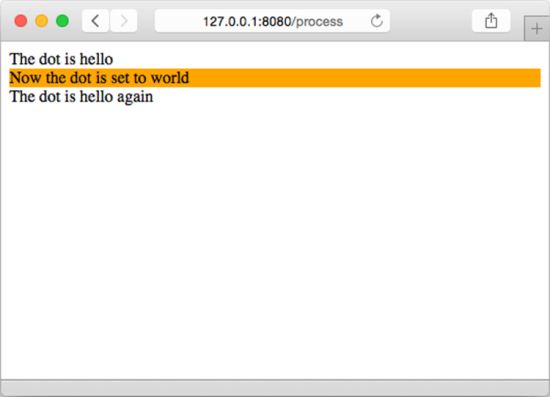Image resolution: width=550 pixels, height=397 pixels.
Task: Minimize the window with the yellow button
Action: coord(42,21)
